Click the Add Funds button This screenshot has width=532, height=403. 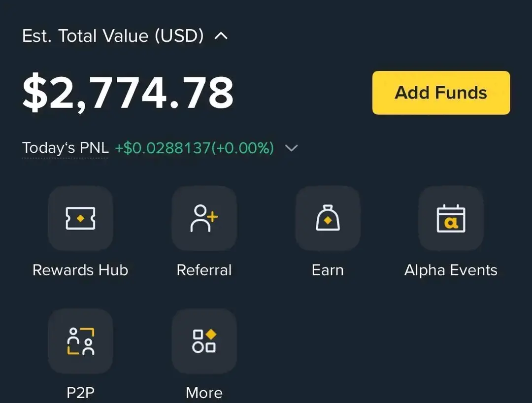pyautogui.click(x=441, y=93)
